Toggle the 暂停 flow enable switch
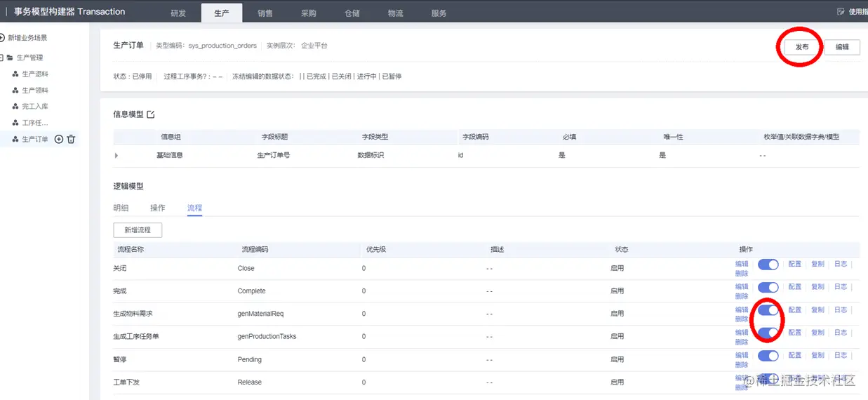868x400 pixels. point(768,355)
